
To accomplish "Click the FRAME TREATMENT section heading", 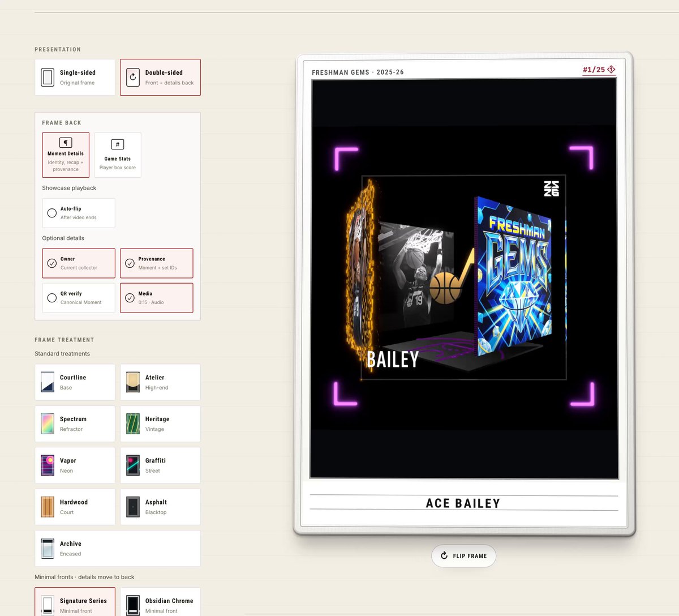I will pos(65,340).
